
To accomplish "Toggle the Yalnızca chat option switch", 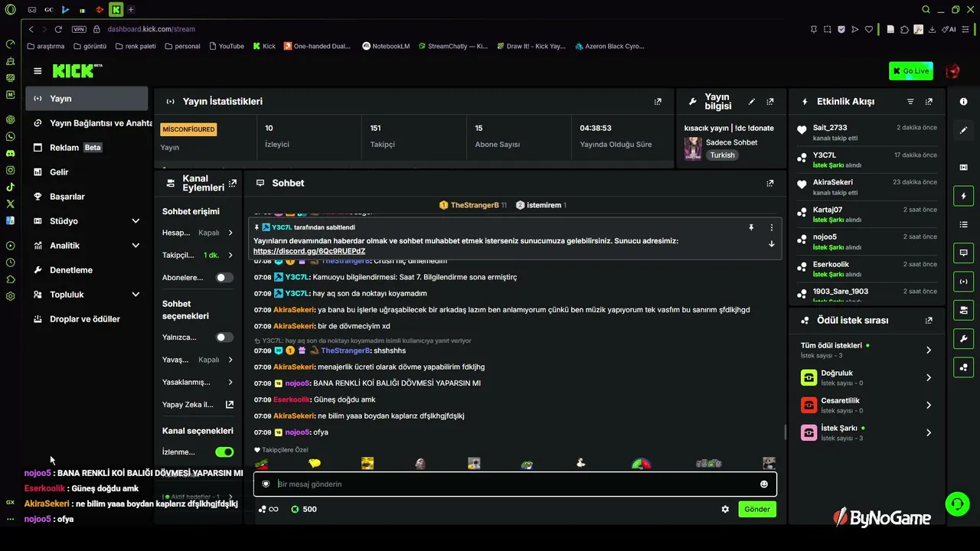I will pos(224,337).
